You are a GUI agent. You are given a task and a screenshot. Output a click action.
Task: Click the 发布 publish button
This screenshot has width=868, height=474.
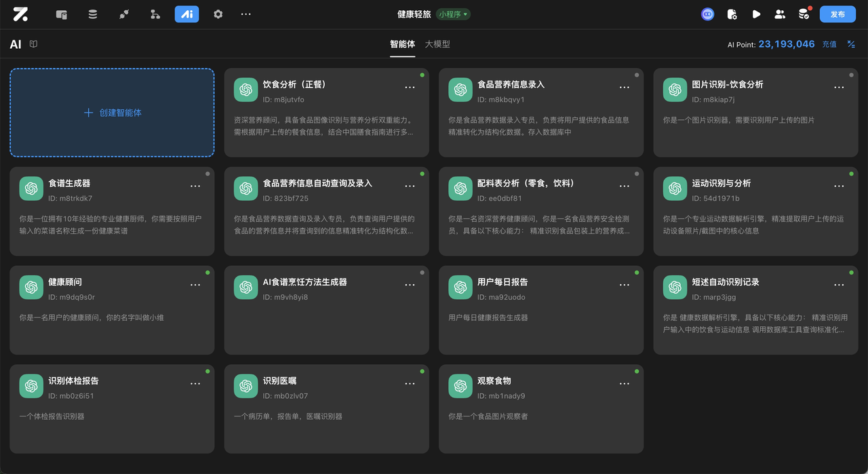click(837, 14)
